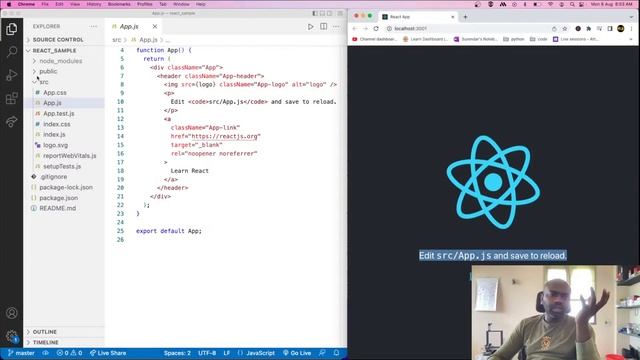Viewport: 640px width, 360px height.
Task: Open App.test.js file
Action: coord(63,113)
